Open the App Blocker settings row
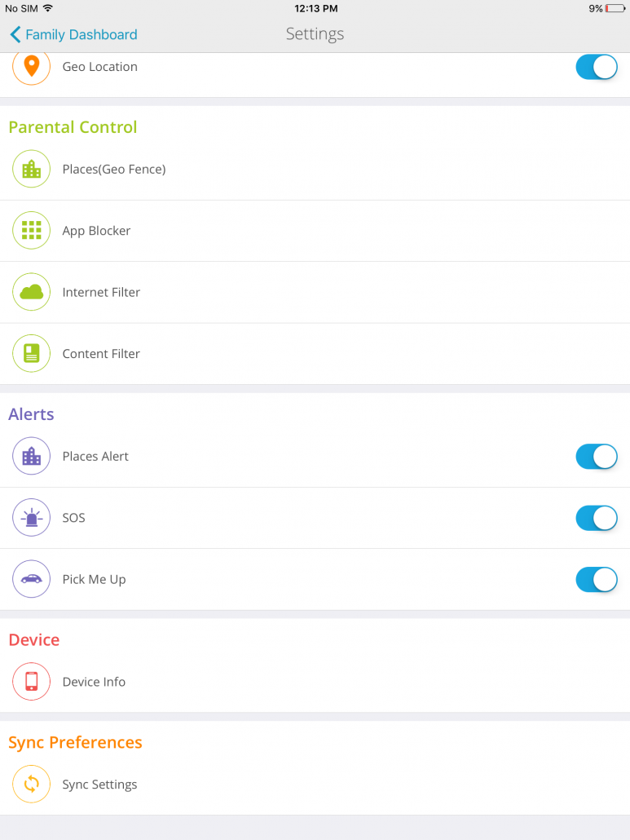 pos(245,230)
